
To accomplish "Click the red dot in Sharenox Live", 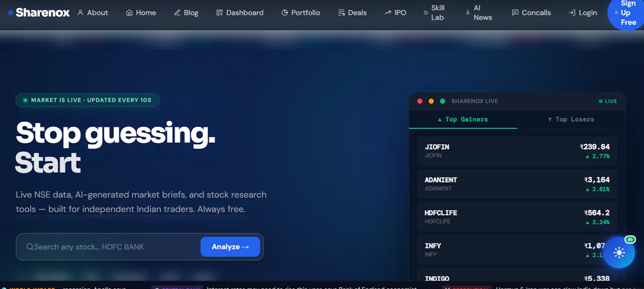I will point(420,101).
